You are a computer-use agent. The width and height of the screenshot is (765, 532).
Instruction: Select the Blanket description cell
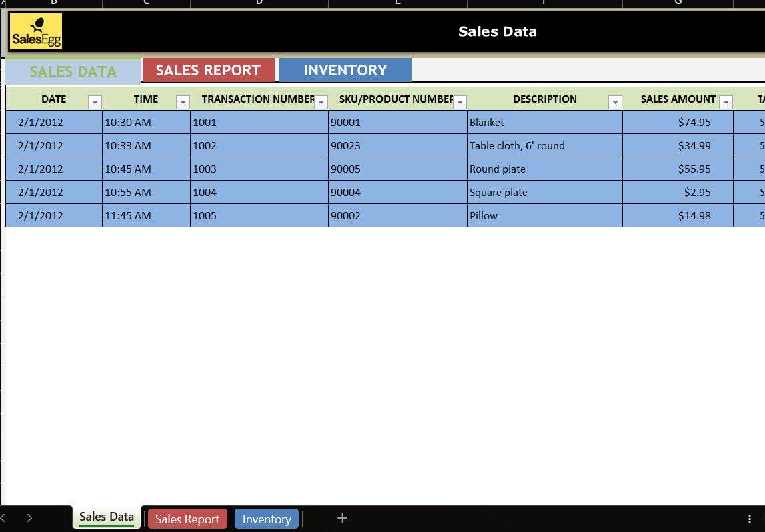pos(544,122)
